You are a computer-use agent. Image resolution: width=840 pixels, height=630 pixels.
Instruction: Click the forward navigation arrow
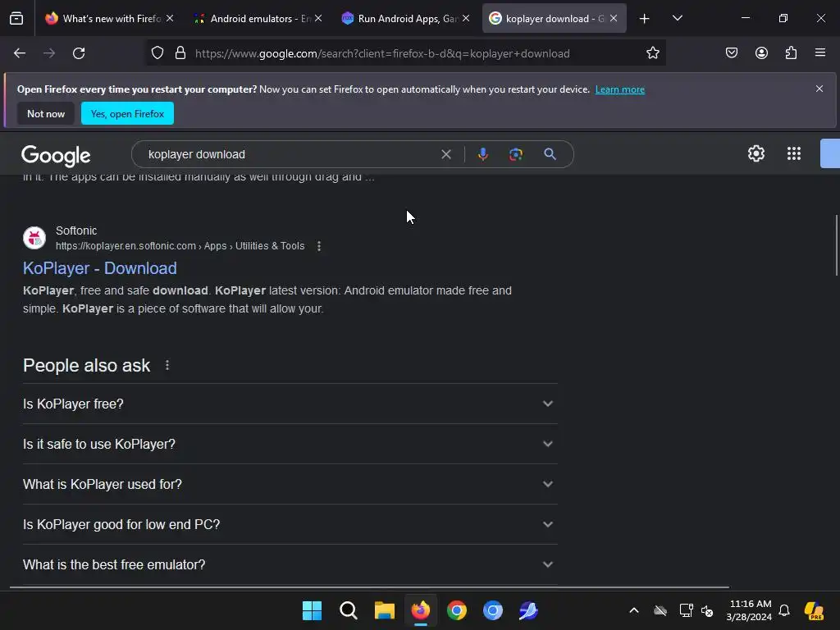tap(49, 53)
